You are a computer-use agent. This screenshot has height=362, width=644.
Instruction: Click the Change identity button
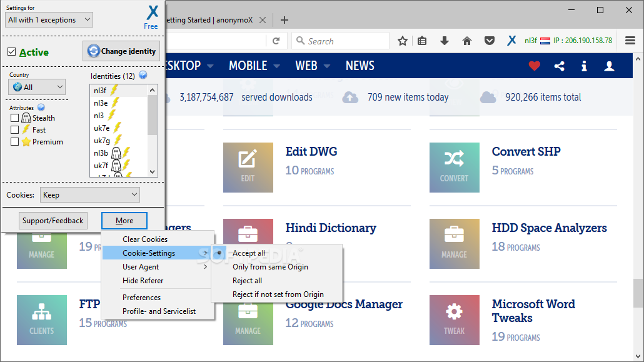(121, 51)
